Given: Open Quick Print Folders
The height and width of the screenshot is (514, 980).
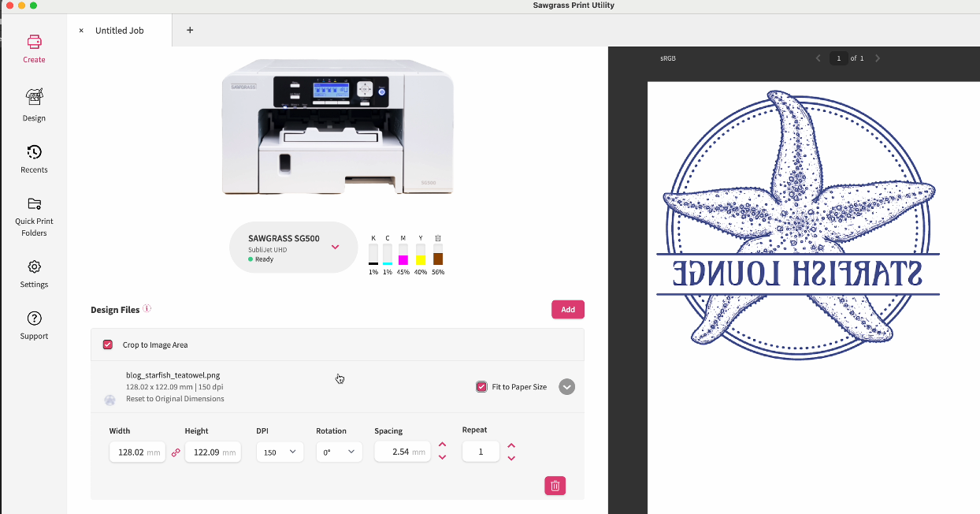Looking at the screenshot, I should 34,216.
